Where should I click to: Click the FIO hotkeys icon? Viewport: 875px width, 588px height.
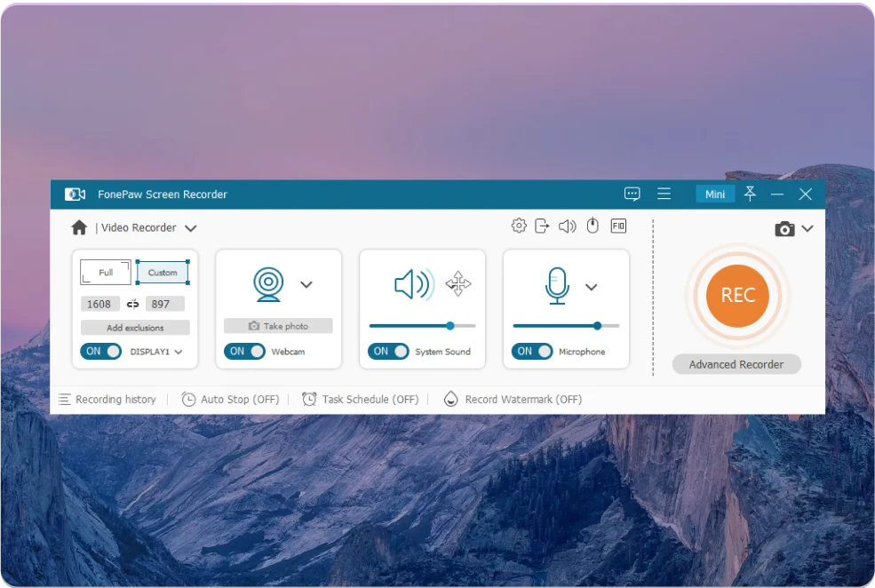click(618, 226)
